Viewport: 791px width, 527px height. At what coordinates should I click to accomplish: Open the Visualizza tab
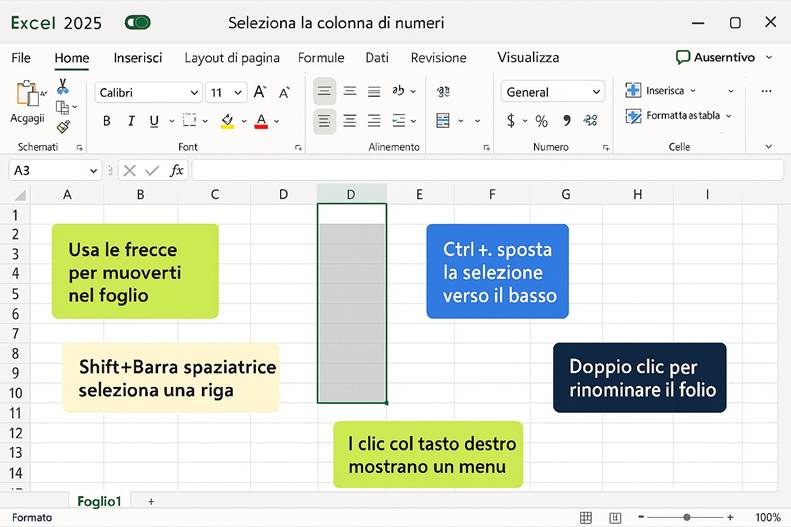pos(528,57)
